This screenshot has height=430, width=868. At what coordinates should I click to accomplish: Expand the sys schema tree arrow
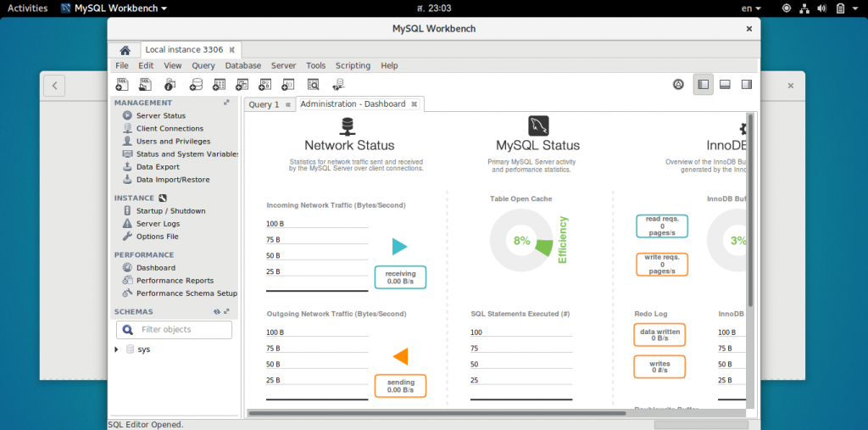pos(116,349)
